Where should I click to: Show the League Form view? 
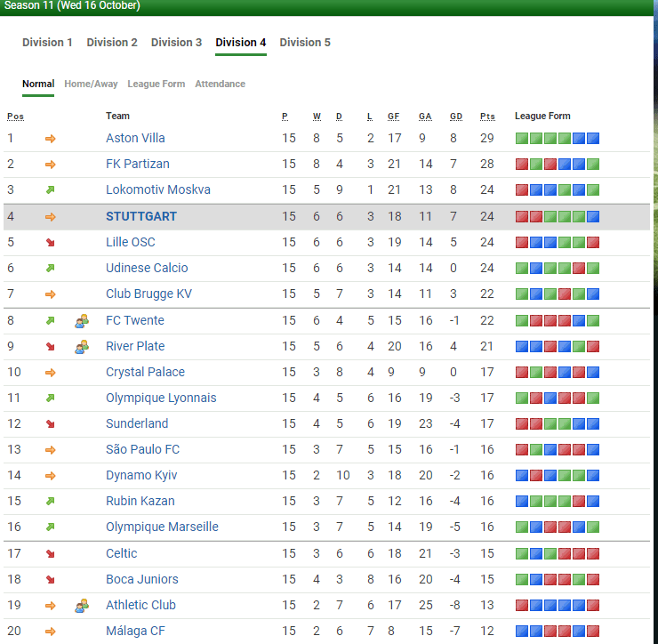(x=156, y=85)
